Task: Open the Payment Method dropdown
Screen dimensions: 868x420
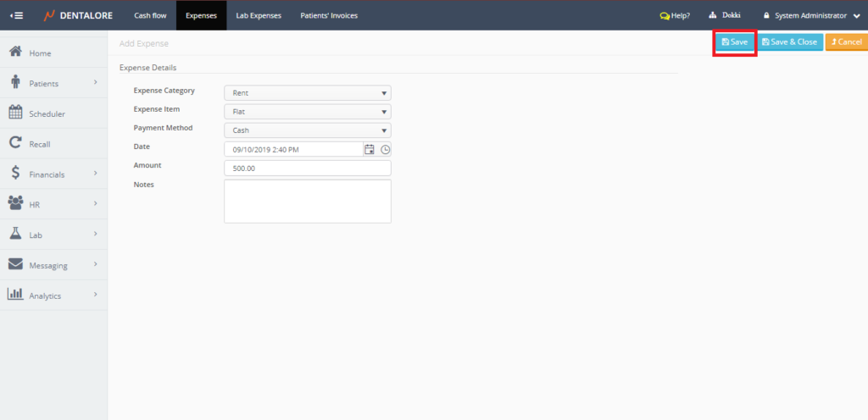Action: (x=307, y=130)
